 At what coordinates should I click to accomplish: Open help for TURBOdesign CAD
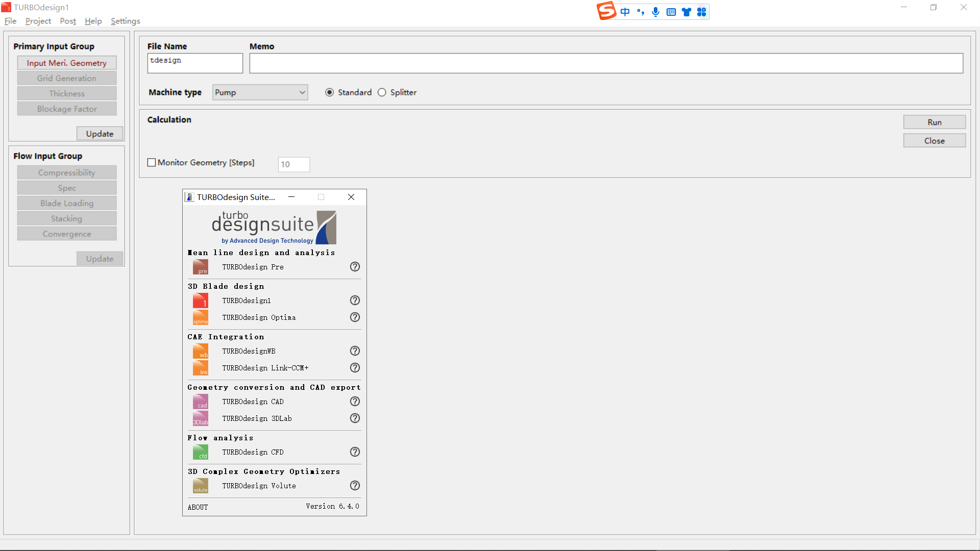[x=355, y=402]
